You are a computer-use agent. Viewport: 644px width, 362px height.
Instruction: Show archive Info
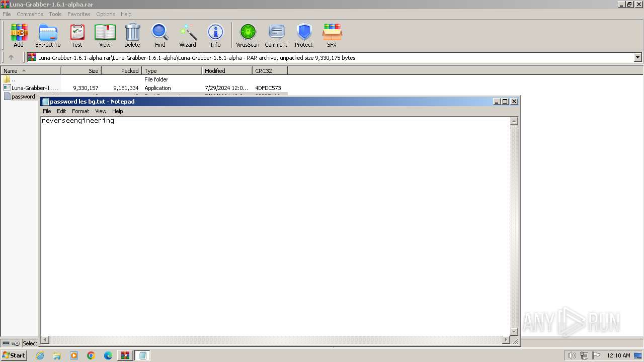tap(215, 36)
